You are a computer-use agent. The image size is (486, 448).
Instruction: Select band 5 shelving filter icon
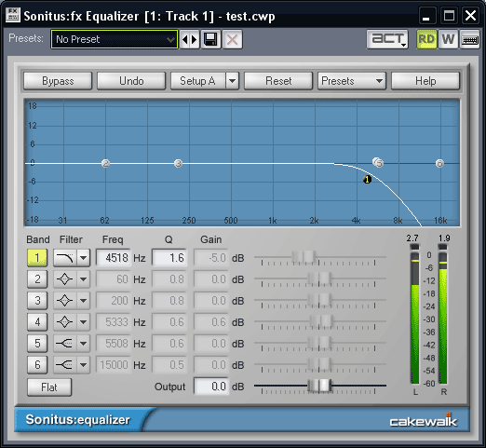[x=65, y=344]
